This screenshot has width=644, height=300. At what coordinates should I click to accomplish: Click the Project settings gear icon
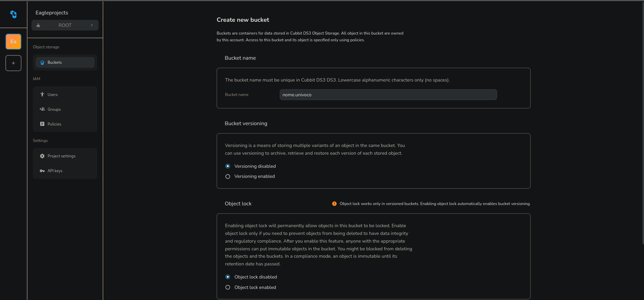42,156
